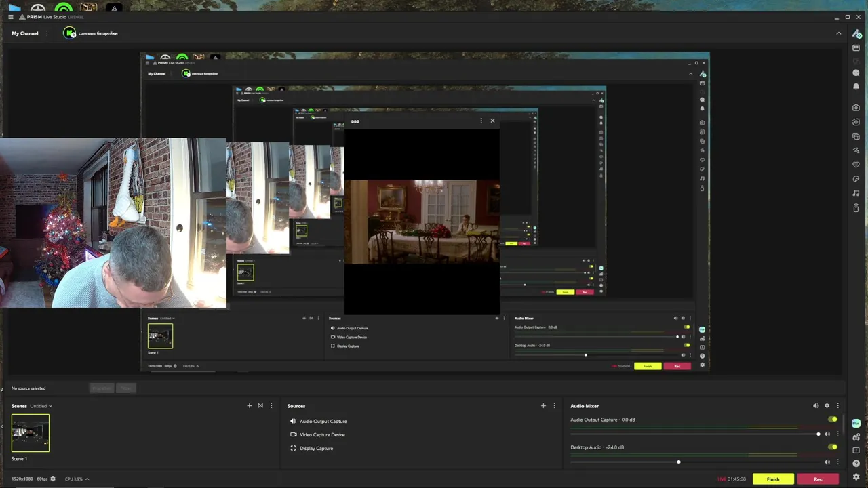Mute Audio Output Capture speaker icon

pyautogui.click(x=827, y=434)
